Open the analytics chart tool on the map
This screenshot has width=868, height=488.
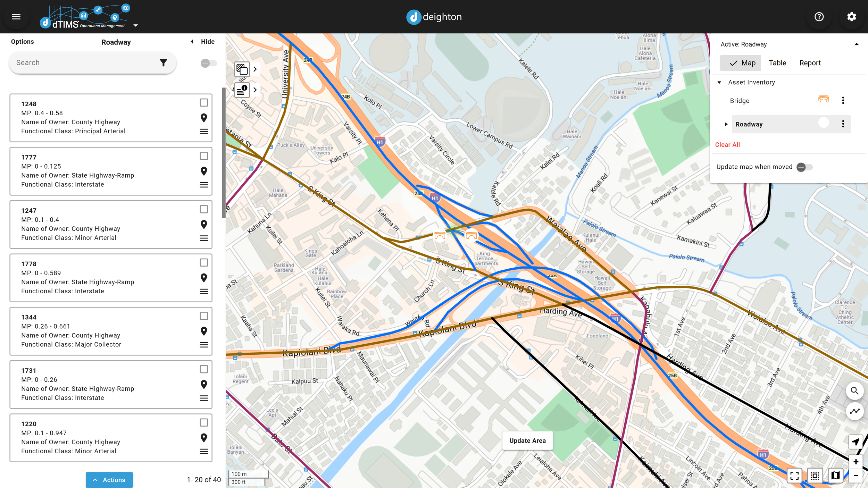(856, 412)
